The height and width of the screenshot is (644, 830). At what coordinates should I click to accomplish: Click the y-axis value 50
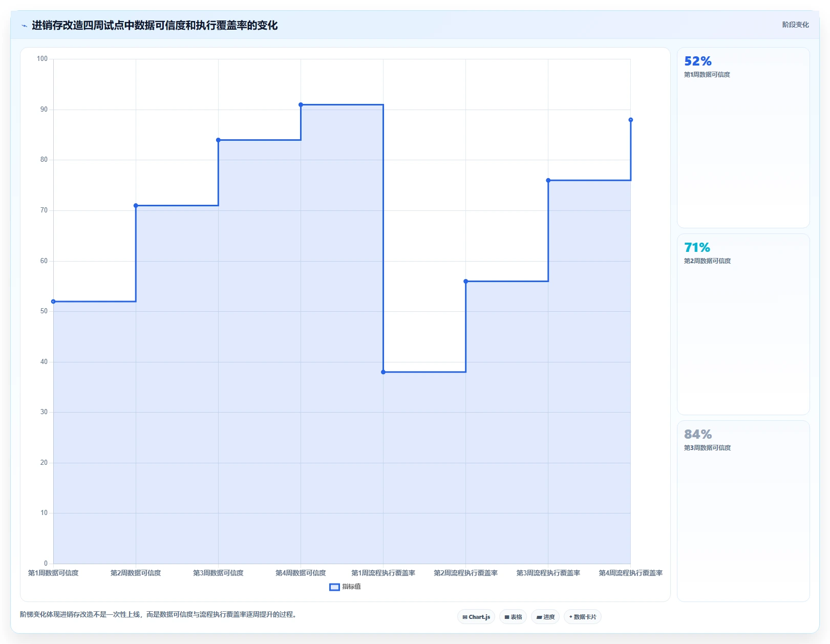coord(44,311)
